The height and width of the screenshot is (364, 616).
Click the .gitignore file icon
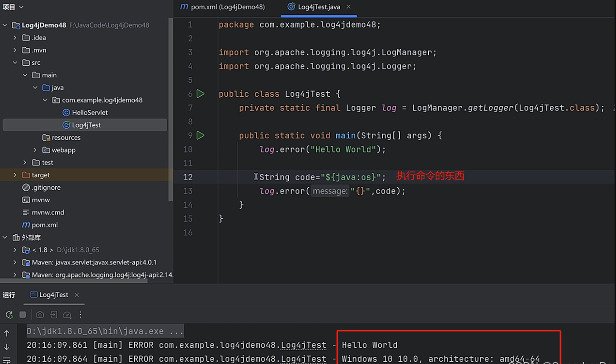[x=26, y=187]
